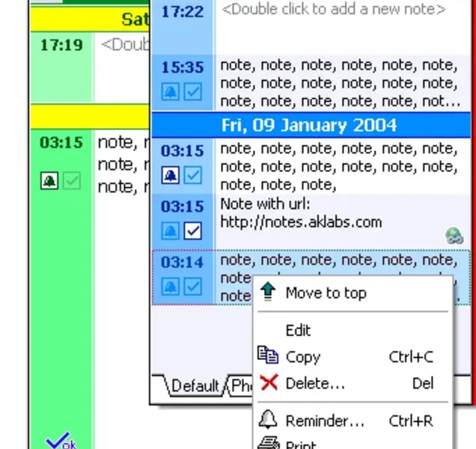Click the 03:14 time label
The image size is (476, 449).
point(182,263)
